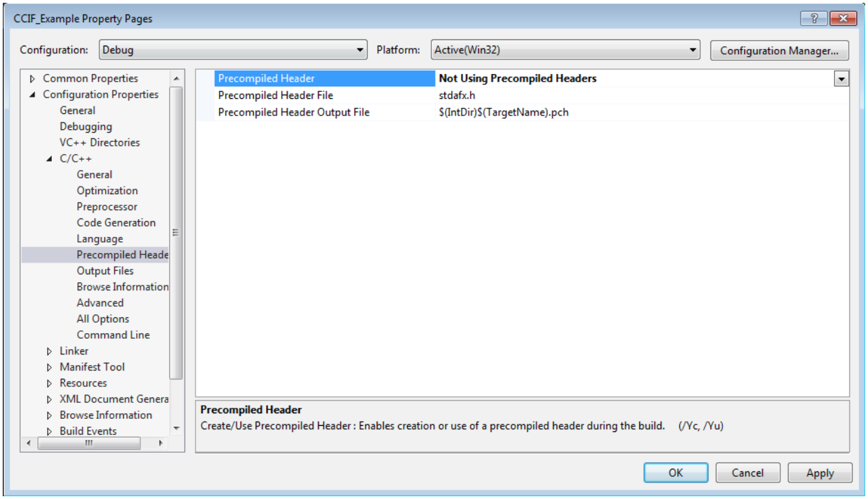Open the Platform dropdown showing Active(Win32)

tap(566, 50)
